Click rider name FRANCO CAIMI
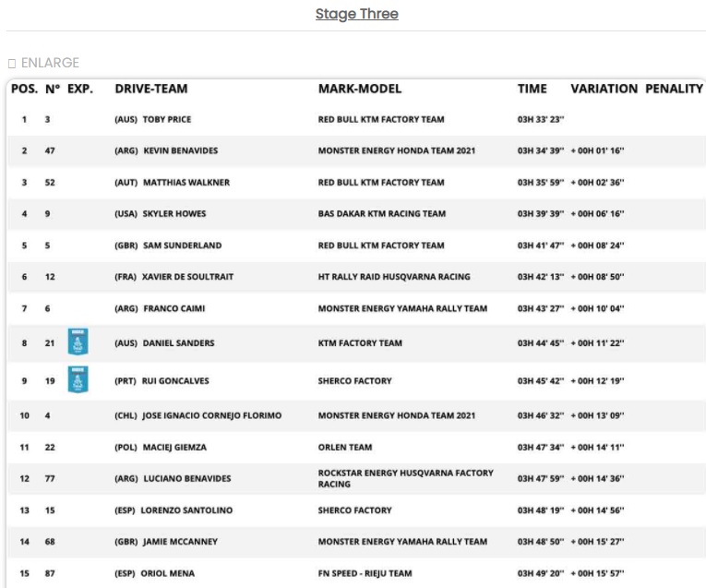The width and height of the screenshot is (706, 588). pyautogui.click(x=174, y=308)
